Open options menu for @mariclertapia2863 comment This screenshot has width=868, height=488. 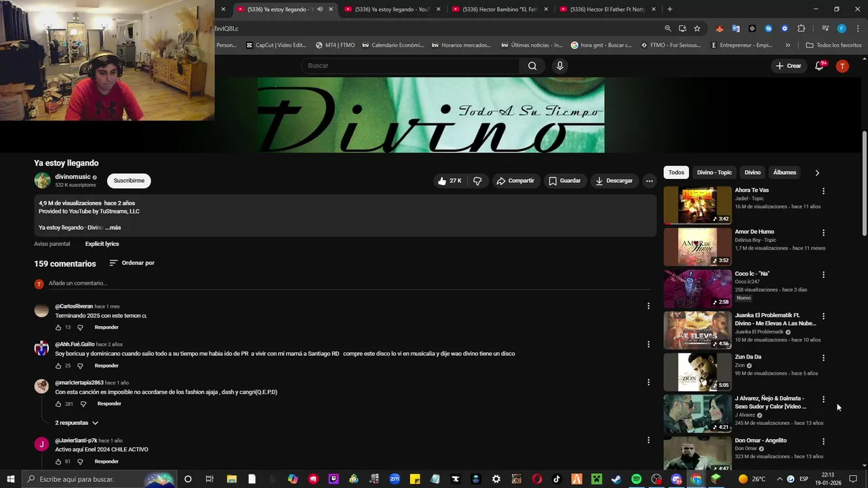tap(648, 382)
